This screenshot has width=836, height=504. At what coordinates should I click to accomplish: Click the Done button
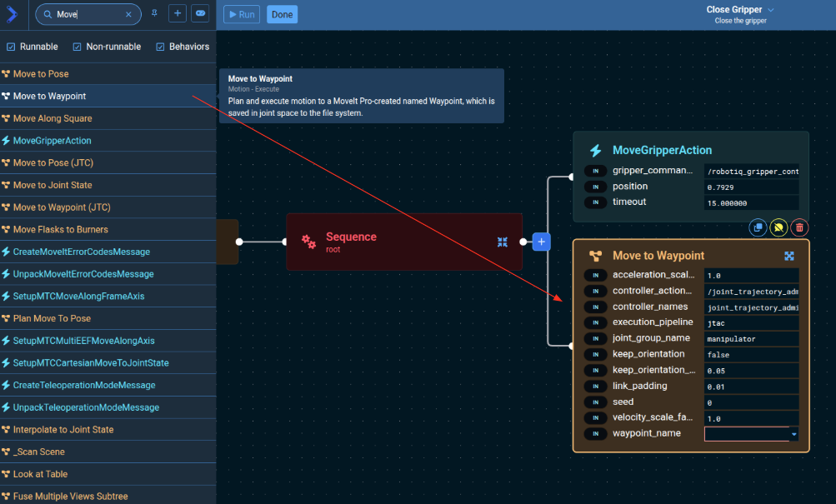282,14
